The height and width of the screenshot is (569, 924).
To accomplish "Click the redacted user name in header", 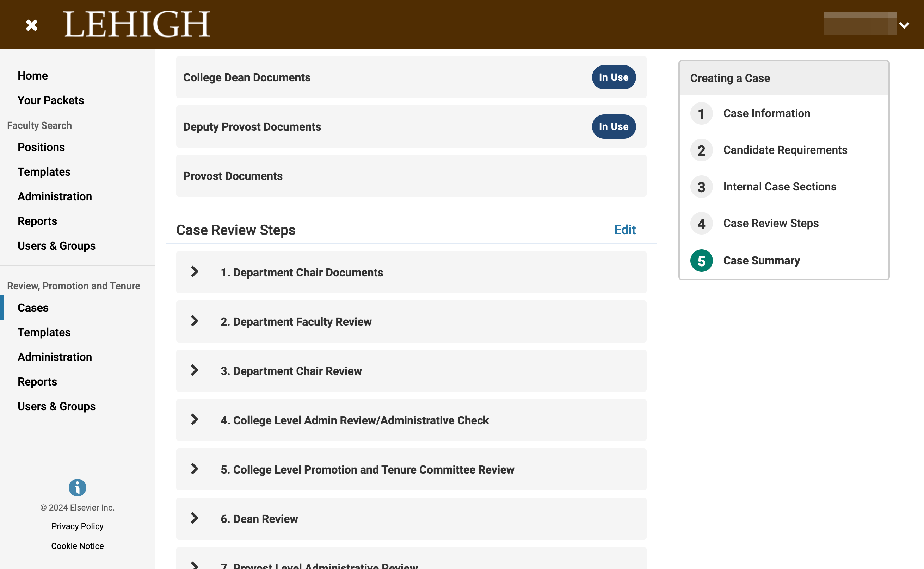I will tap(860, 23).
